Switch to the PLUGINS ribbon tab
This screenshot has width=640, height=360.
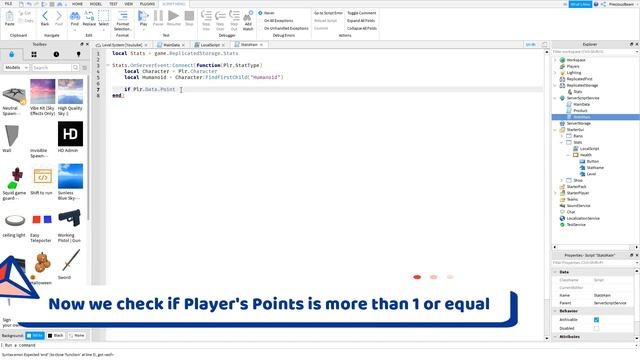point(147,4)
